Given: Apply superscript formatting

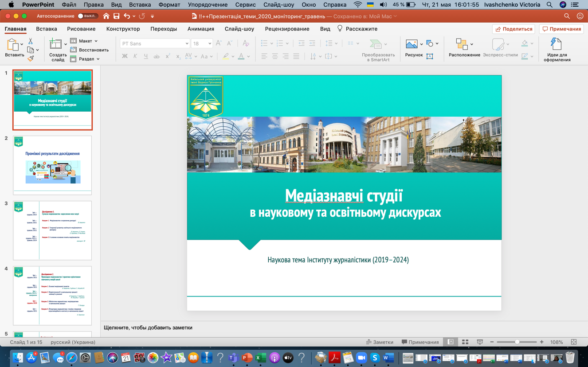Looking at the screenshot, I should (x=168, y=57).
